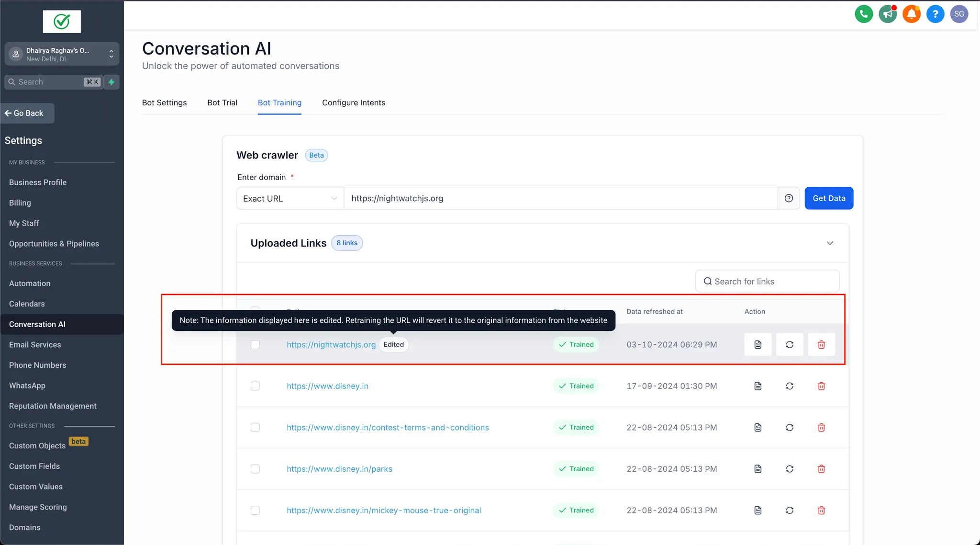Screen dimensions: 980x545
Task: Click the green phone call icon
Action: point(864,14)
